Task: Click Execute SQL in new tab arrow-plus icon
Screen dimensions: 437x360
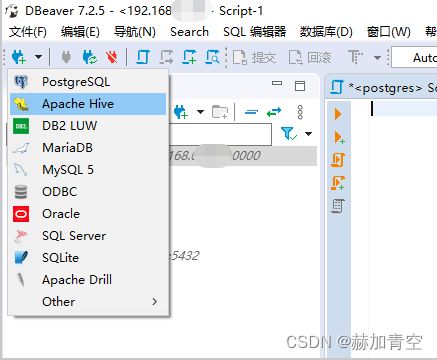Action: pyautogui.click(x=339, y=137)
